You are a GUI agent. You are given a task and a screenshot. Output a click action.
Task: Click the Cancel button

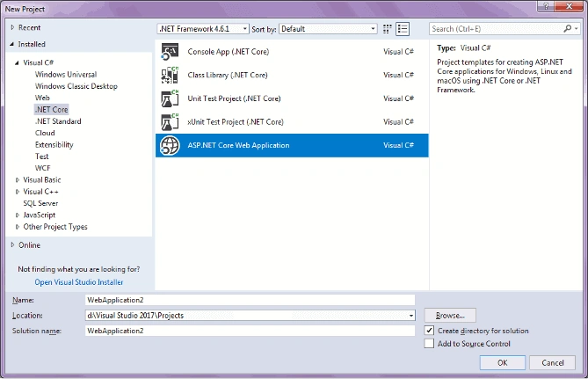point(552,362)
